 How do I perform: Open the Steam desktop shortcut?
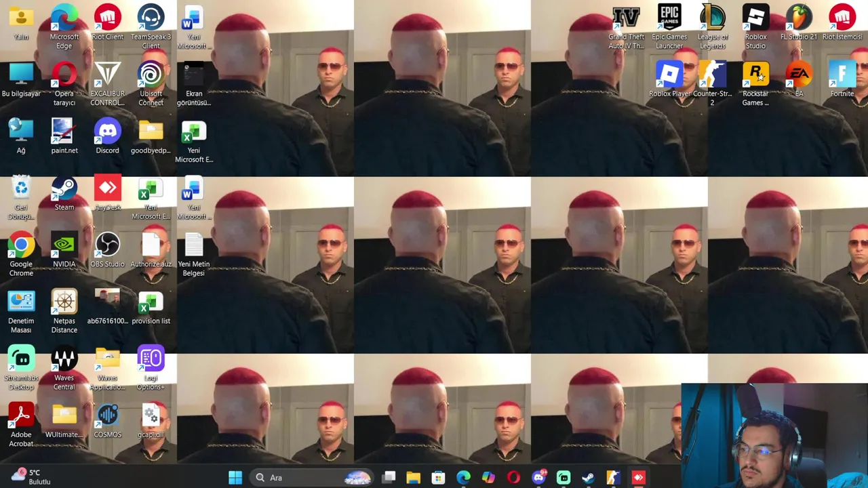click(x=64, y=193)
